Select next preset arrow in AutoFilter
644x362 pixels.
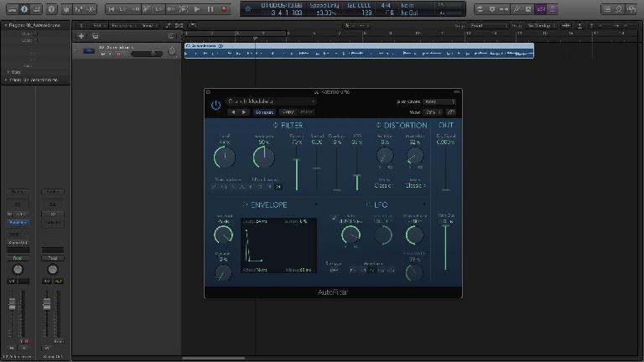(x=244, y=112)
